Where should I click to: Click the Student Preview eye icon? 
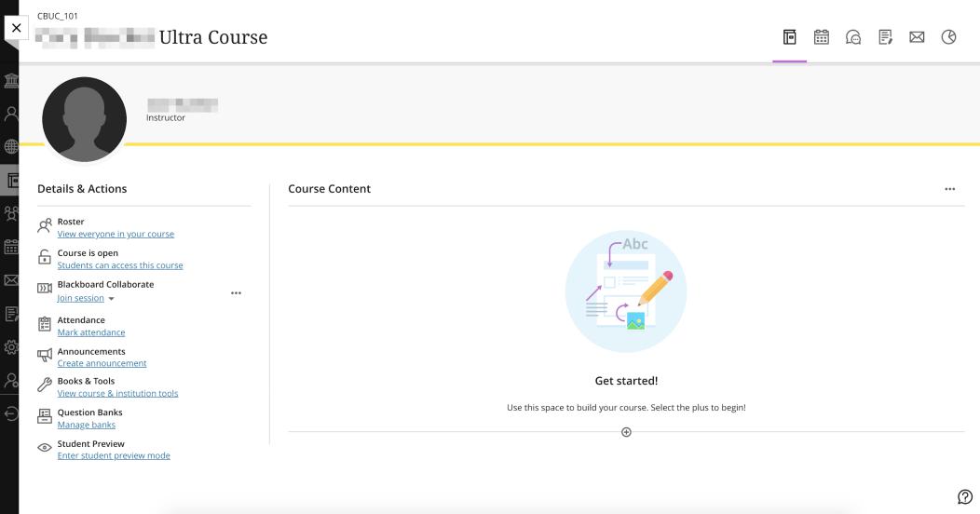45,447
